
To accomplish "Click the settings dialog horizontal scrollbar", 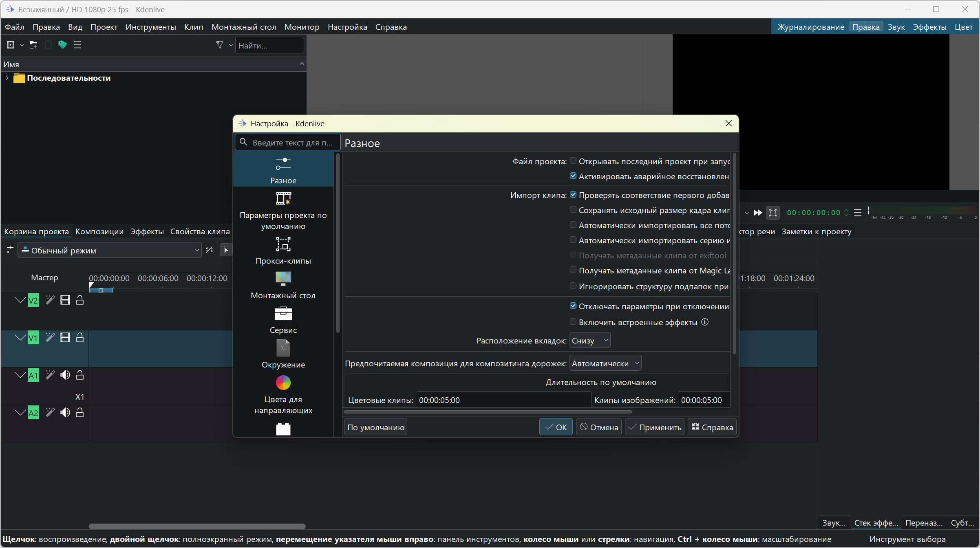I will 488,412.
